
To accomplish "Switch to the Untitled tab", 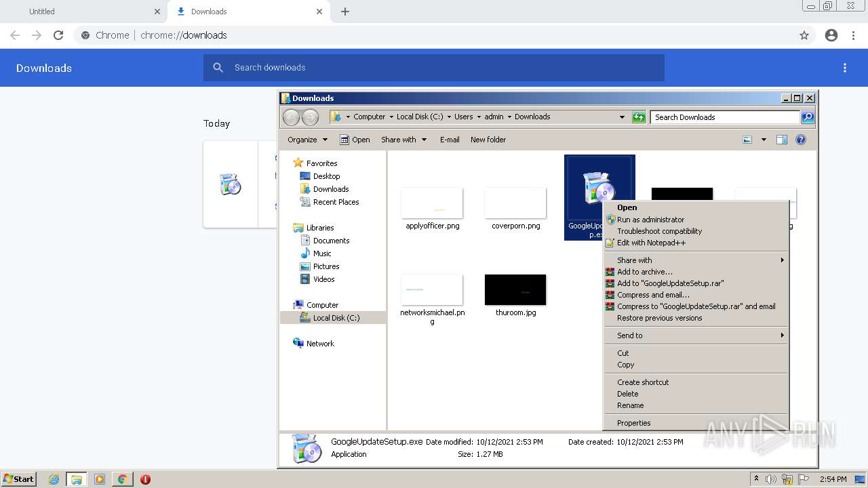I will 83,12.
